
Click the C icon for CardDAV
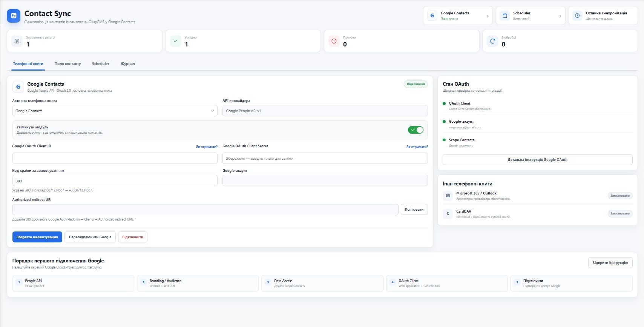click(x=448, y=214)
